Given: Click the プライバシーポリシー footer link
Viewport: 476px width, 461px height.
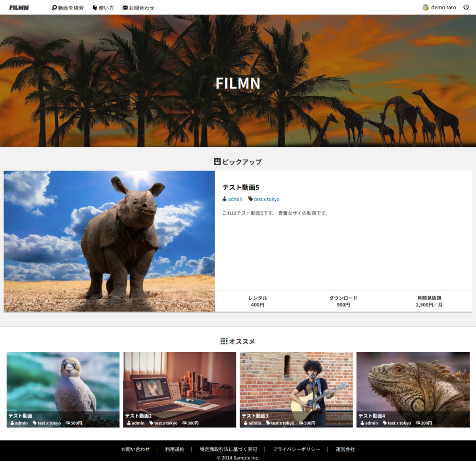Looking at the screenshot, I should 296,449.
